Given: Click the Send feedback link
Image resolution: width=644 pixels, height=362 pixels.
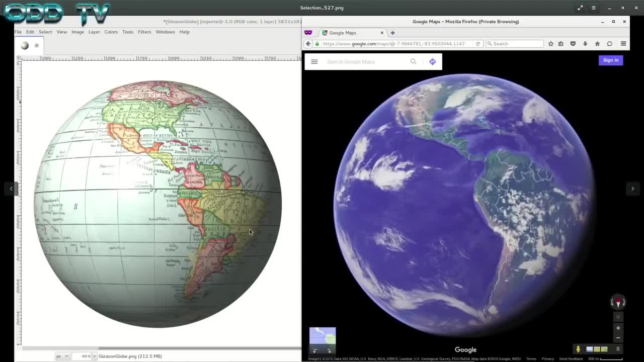Looking at the screenshot, I should (571, 358).
